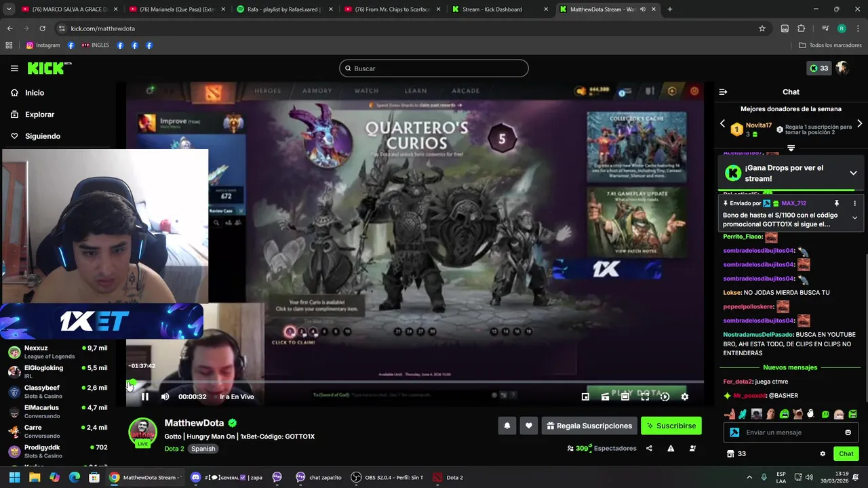Go to Kick home via logo
Viewport: 868px width, 488px height.
pos(49,68)
